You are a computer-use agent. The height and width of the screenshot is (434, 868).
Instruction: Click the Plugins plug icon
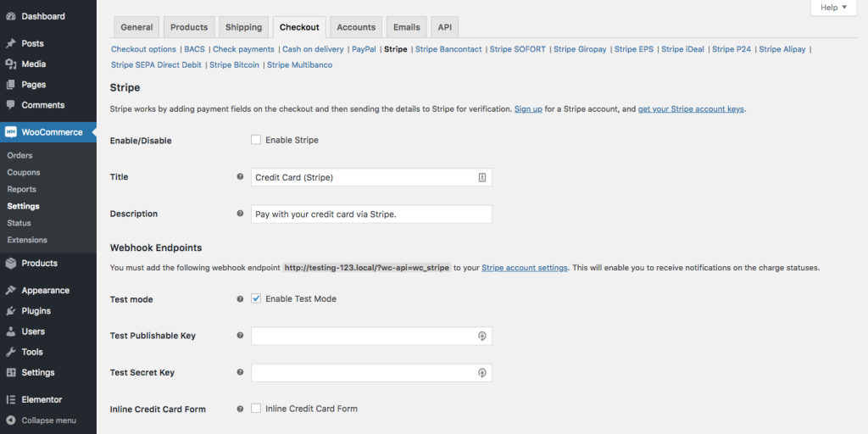(x=10, y=311)
